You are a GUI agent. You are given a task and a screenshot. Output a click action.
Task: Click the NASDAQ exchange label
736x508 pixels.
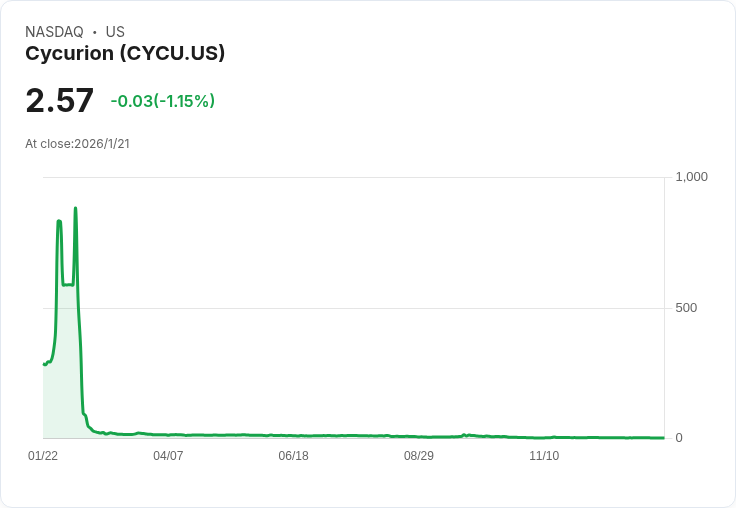[54, 32]
